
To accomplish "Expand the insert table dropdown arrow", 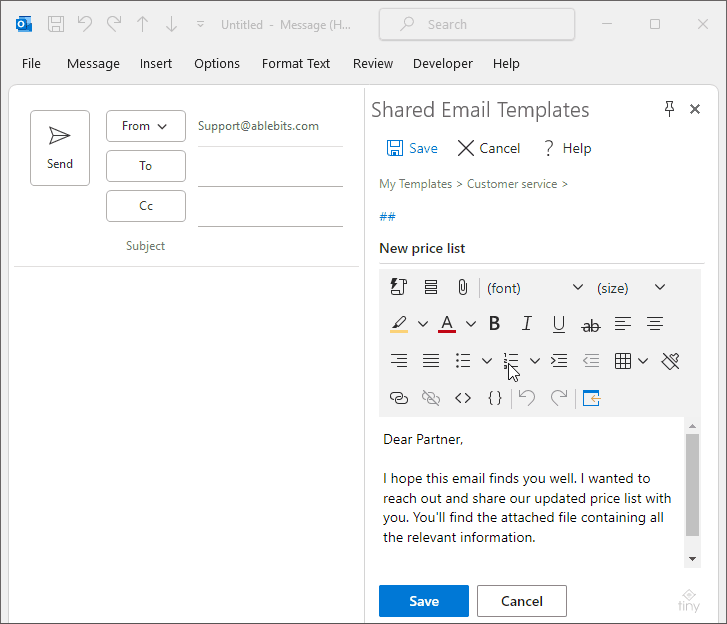I will point(643,361).
